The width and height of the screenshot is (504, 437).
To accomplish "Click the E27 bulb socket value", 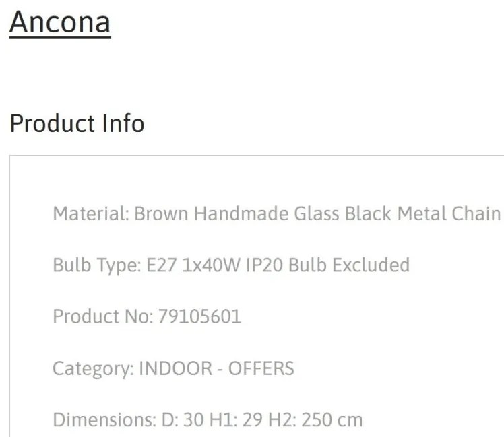I will coord(161,265).
